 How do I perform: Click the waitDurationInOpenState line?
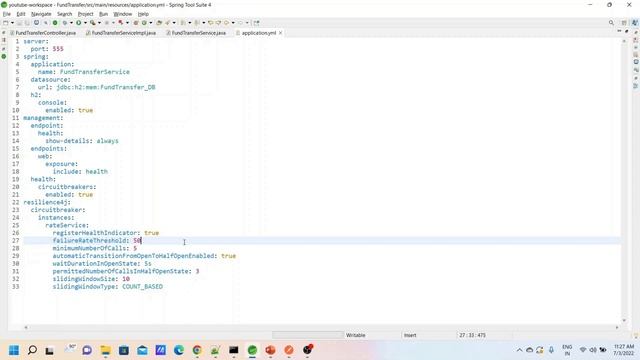pyautogui.click(x=102, y=264)
